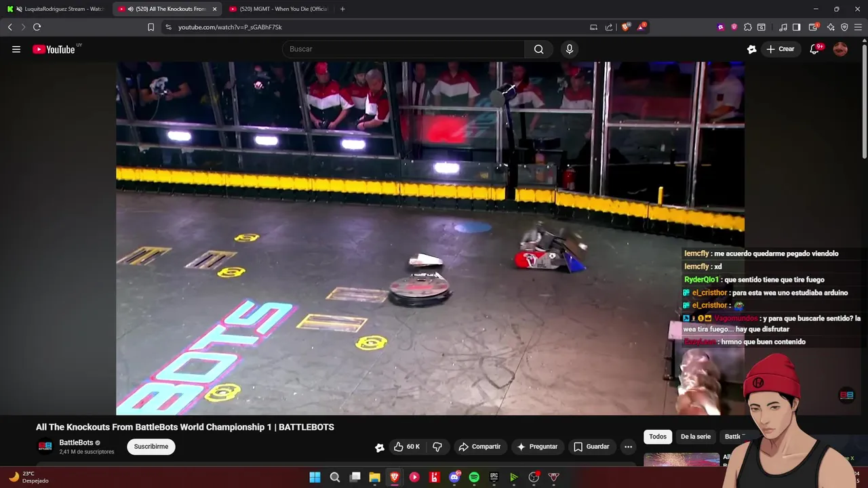Go to the YouTube home logo
Viewport: 868px width, 488px height.
[x=54, y=49]
